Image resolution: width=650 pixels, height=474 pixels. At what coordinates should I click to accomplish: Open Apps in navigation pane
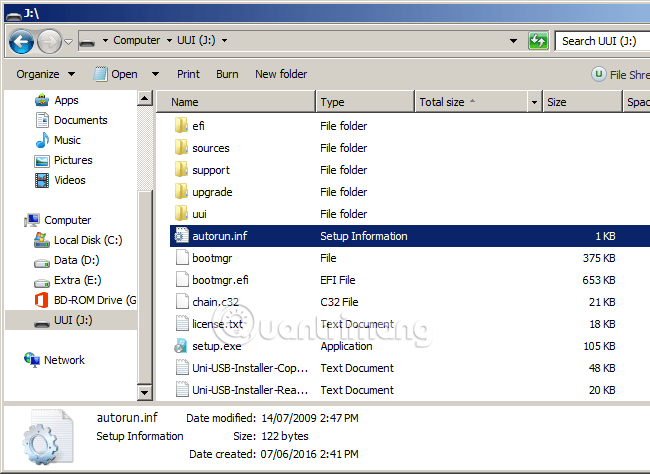56,100
